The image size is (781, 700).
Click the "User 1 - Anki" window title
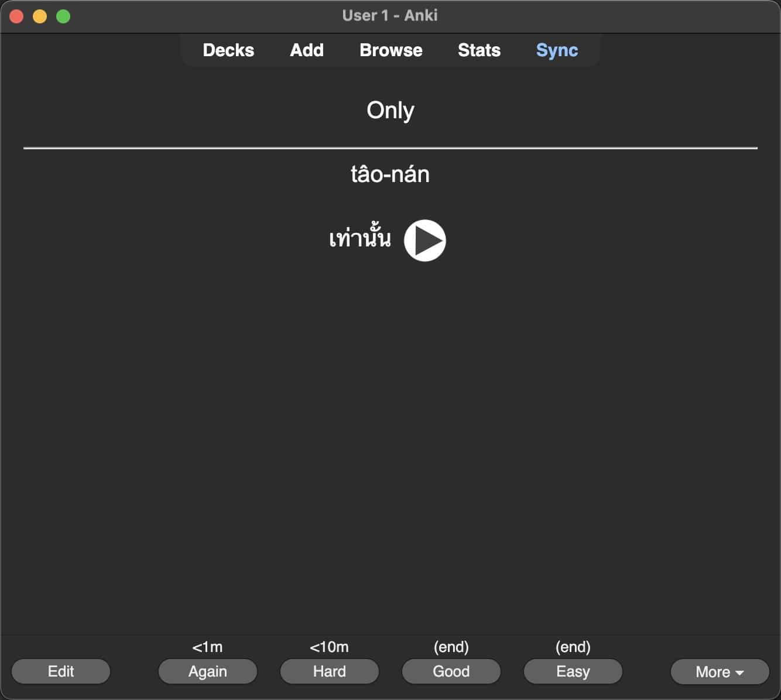pos(390,15)
